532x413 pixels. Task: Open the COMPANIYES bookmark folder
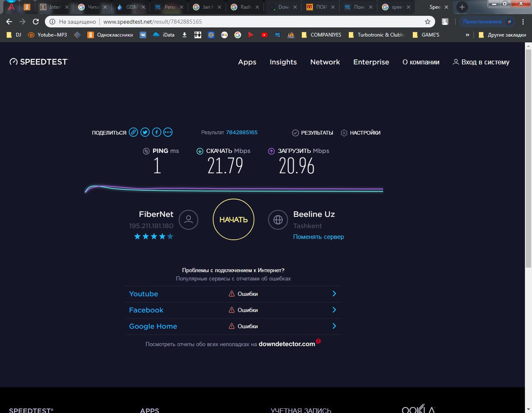coord(321,35)
